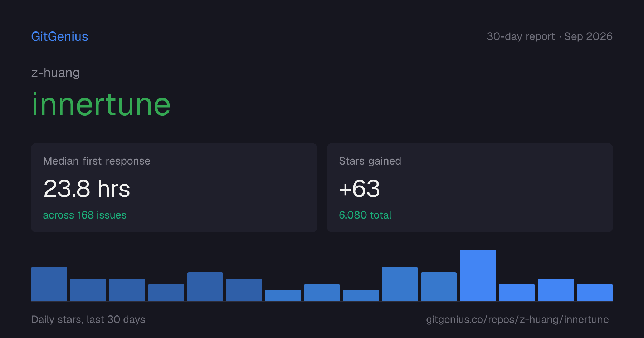Click the 23.8 hrs value
Screen dimensions: 644x338
click(x=87, y=188)
